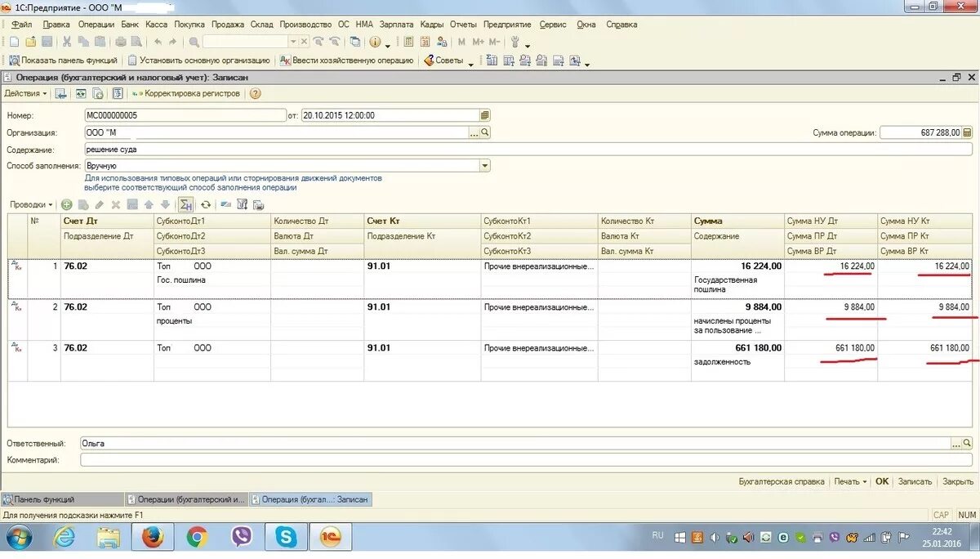
Task: Open the Calendar toolbar icon
Action: (x=425, y=42)
